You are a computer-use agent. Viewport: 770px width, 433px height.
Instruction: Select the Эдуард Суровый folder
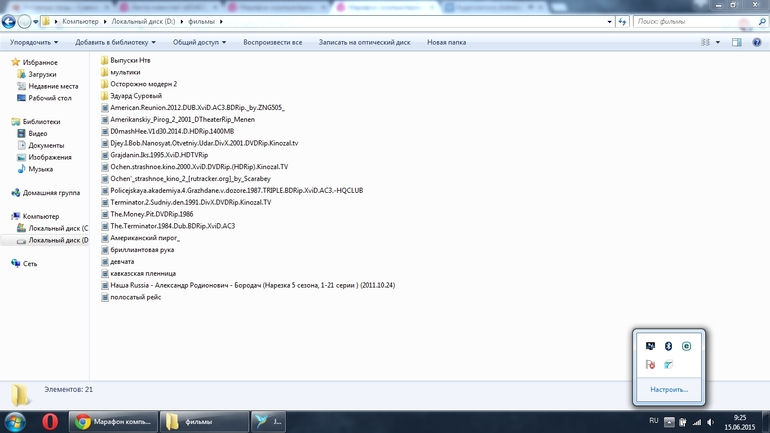coord(131,96)
